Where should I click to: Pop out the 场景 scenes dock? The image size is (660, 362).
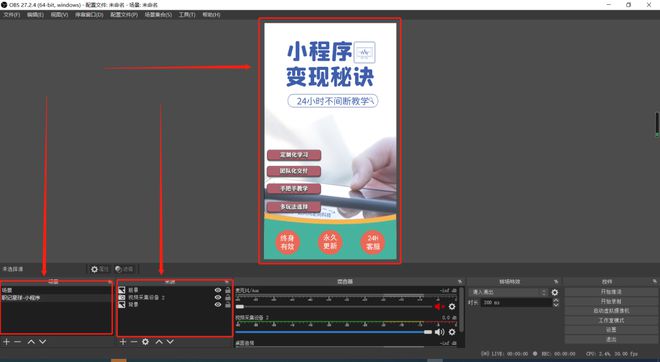pyautogui.click(x=110, y=282)
